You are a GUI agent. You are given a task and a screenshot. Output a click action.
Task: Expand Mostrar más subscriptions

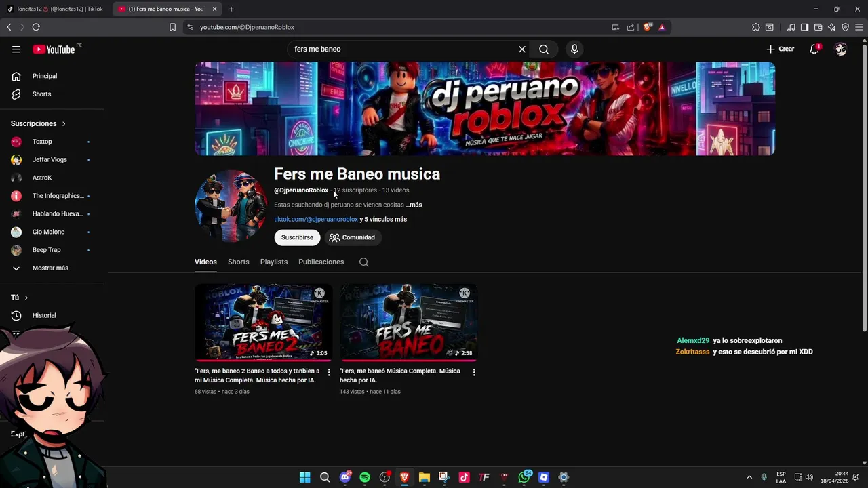(50, 268)
